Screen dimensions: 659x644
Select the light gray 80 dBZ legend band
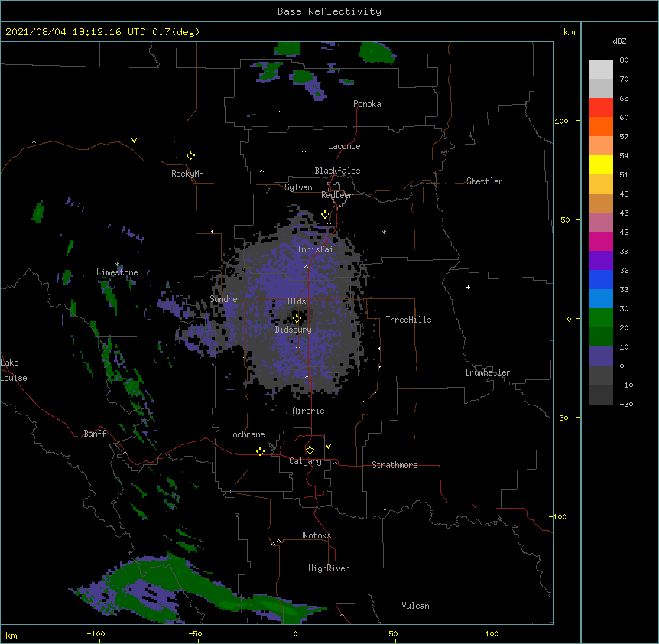(x=601, y=70)
